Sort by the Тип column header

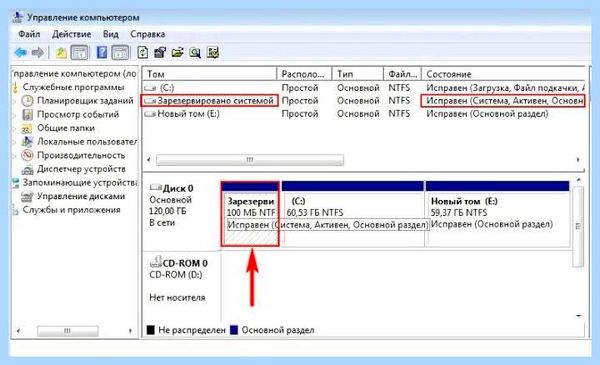(358, 74)
